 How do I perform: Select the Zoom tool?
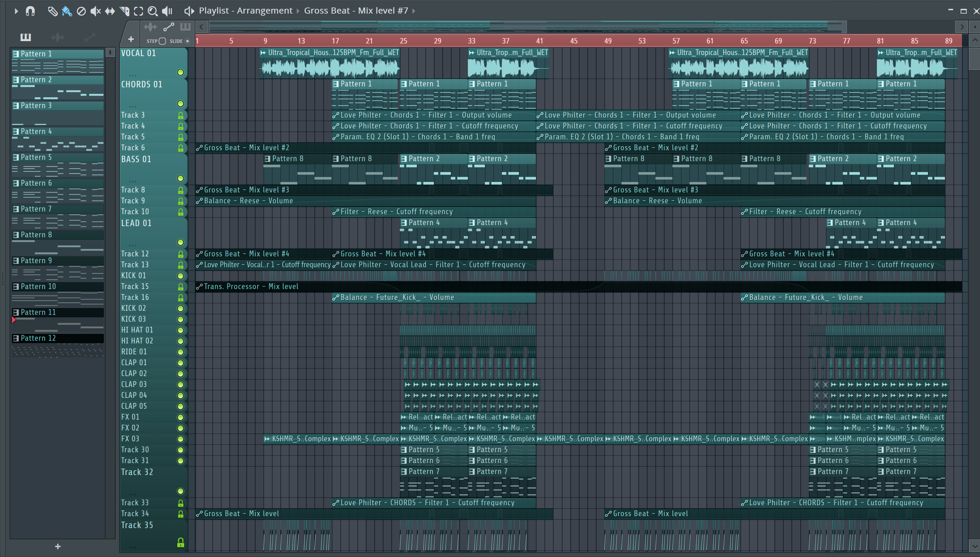(x=153, y=11)
